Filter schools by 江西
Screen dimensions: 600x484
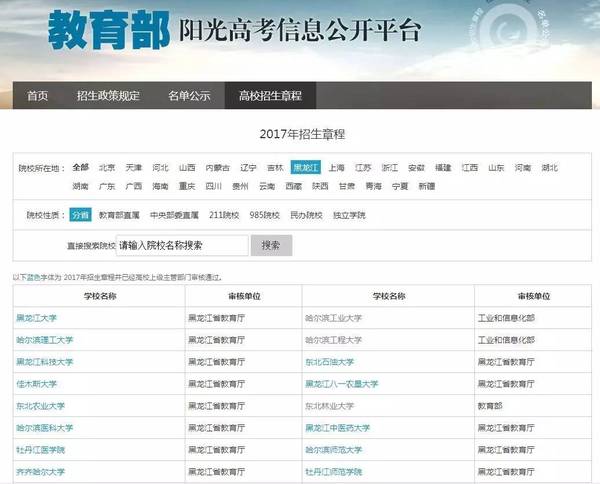[x=470, y=168]
